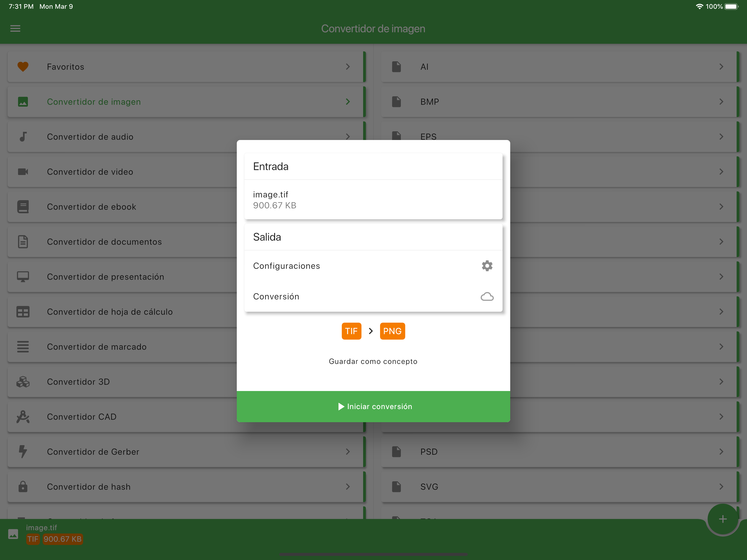Tap the add file plus button
The height and width of the screenshot is (560, 747).
tap(722, 519)
